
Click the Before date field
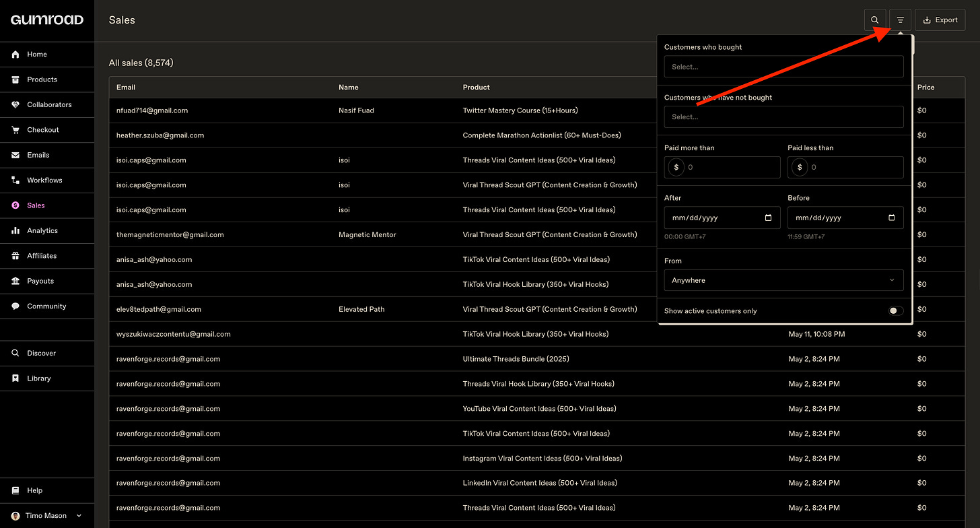coord(845,218)
